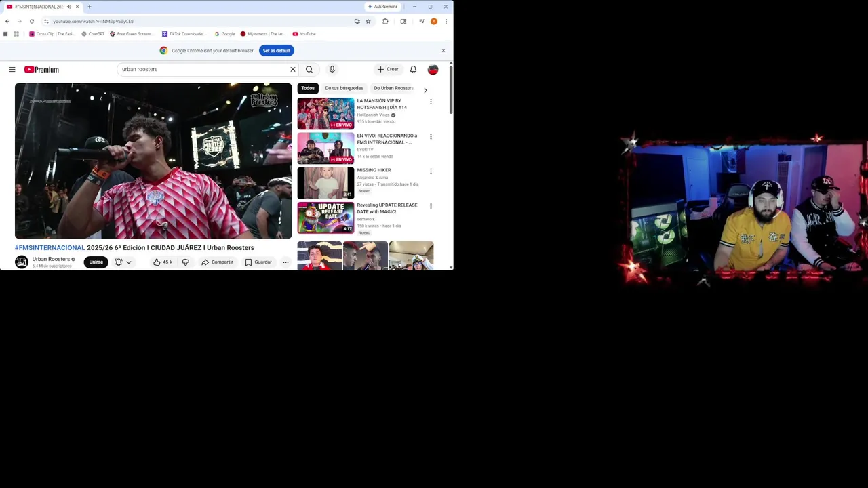Open the bookmarks apps grid icon
868x488 pixels.
coord(16,34)
